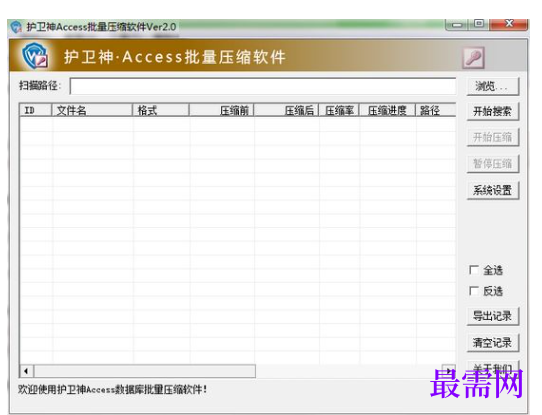Click the 导出记录 button
Viewport: 542px width, 415px height.
point(493,316)
